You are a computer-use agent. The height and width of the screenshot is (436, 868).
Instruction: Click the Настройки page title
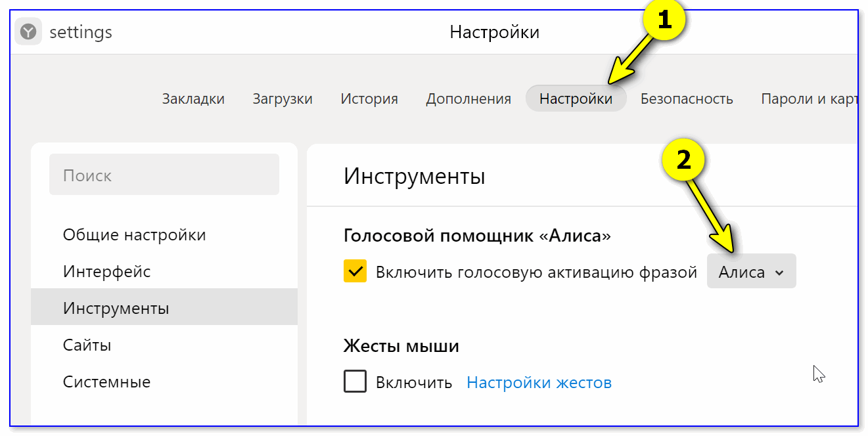[494, 32]
